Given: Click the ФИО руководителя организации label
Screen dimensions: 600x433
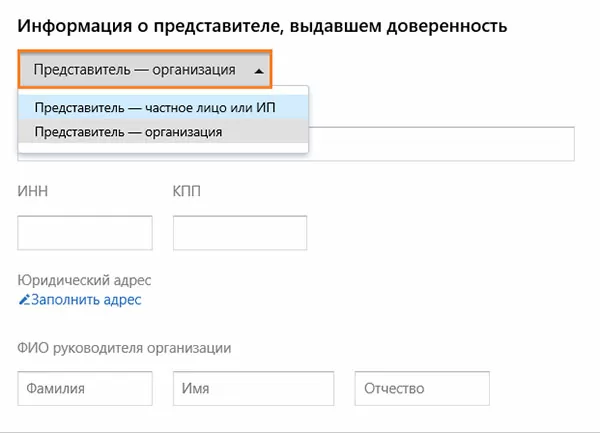Looking at the screenshot, I should (x=125, y=348).
